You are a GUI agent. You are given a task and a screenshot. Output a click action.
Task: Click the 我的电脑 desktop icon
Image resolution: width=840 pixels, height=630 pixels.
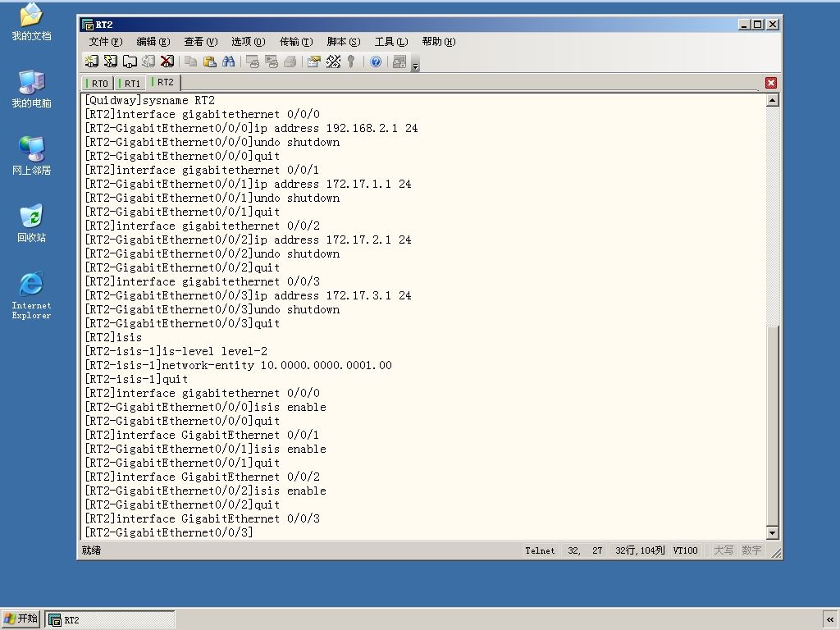pos(31,89)
